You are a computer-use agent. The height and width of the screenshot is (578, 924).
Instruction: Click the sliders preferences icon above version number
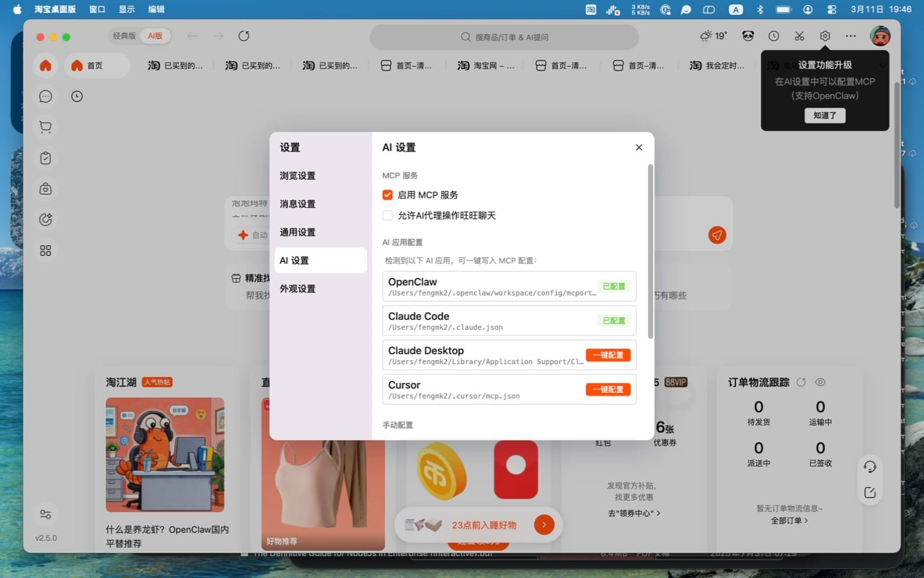46,514
